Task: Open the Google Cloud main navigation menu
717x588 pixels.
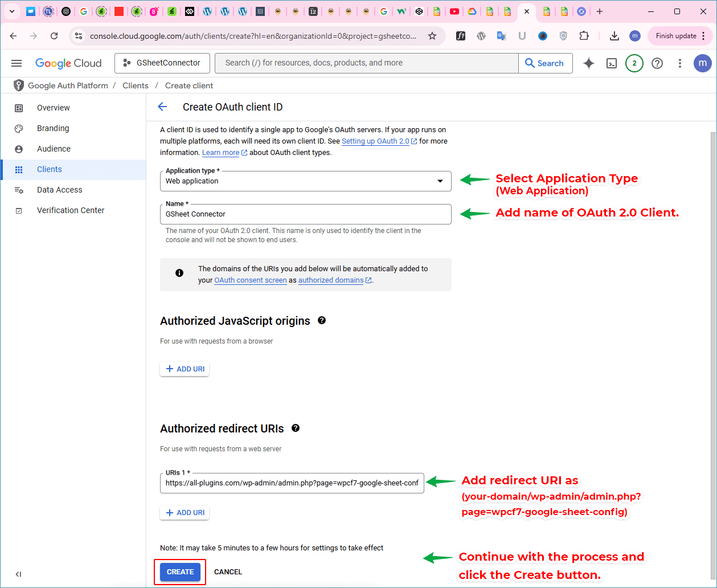Action: [x=17, y=63]
